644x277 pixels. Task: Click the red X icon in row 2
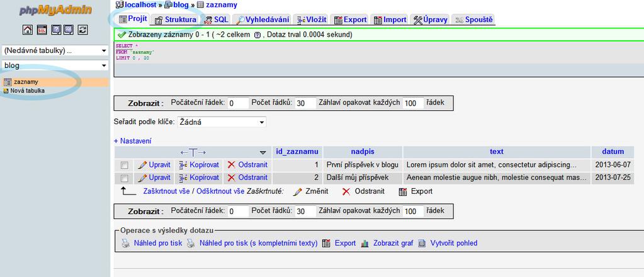[232, 178]
